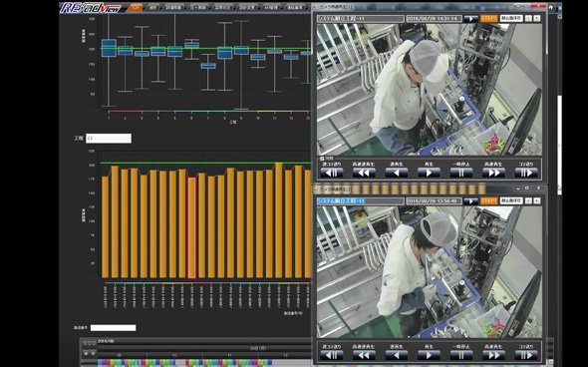The width and height of the screenshot is (588, 367).
Task: Click arrow button beside timestamp in lower window
Action: tap(470, 201)
